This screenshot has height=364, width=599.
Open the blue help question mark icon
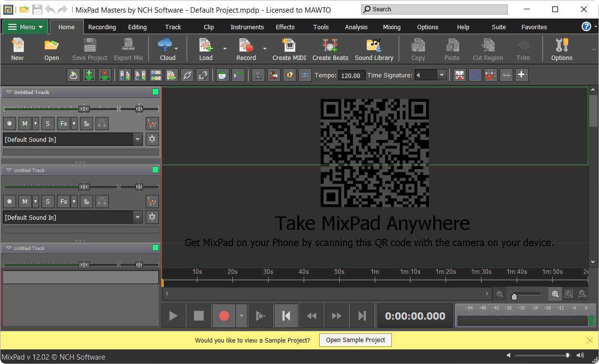(x=586, y=26)
